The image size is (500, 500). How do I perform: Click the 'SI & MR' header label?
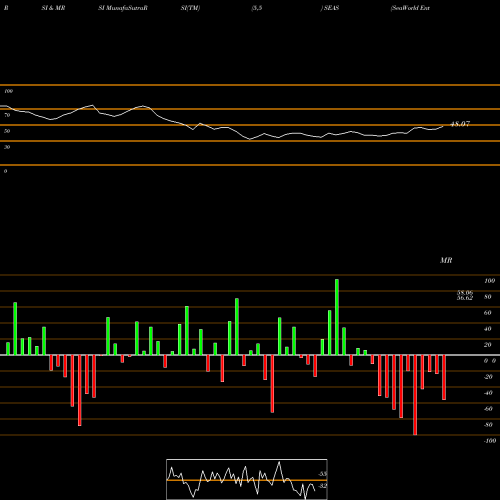(53, 8)
